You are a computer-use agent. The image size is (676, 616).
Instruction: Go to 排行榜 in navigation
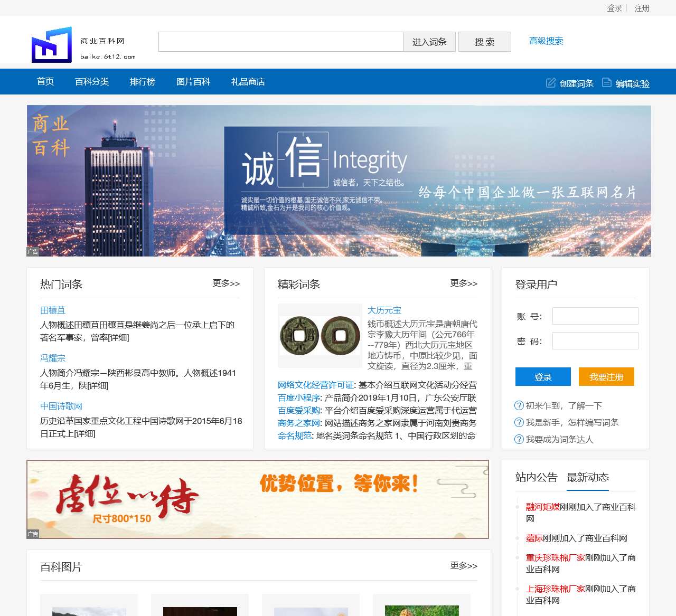pyautogui.click(x=143, y=81)
